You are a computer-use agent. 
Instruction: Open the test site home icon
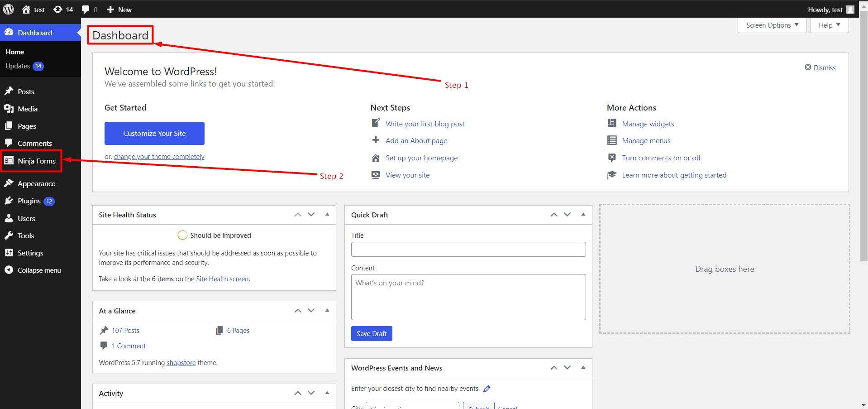(x=26, y=10)
